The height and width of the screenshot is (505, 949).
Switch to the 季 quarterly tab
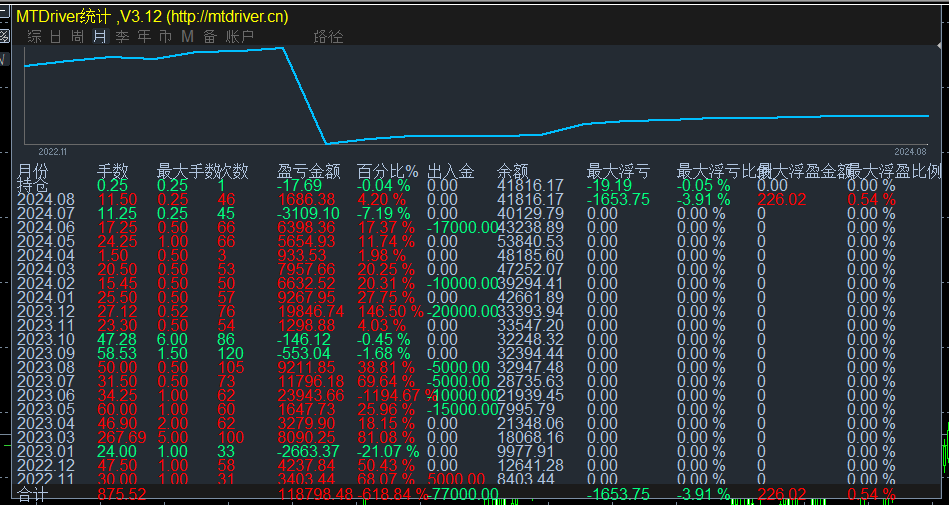122,37
